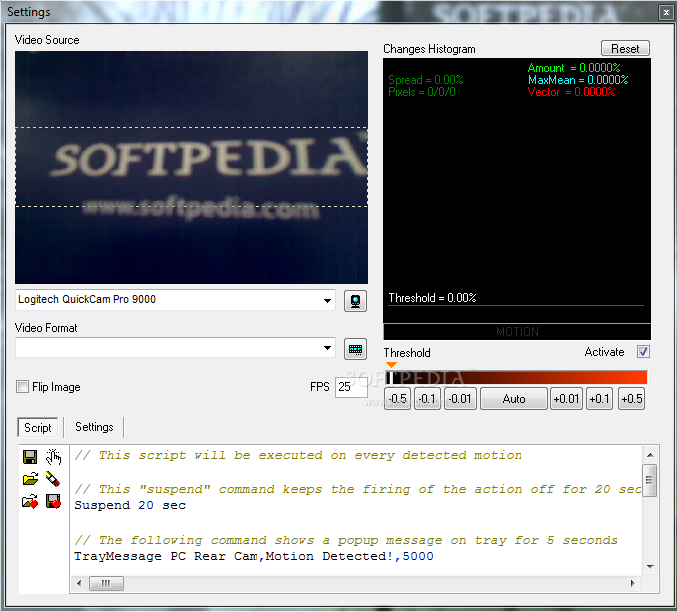Click the folder with red heart icon
The width and height of the screenshot is (677, 612).
[x=30, y=501]
